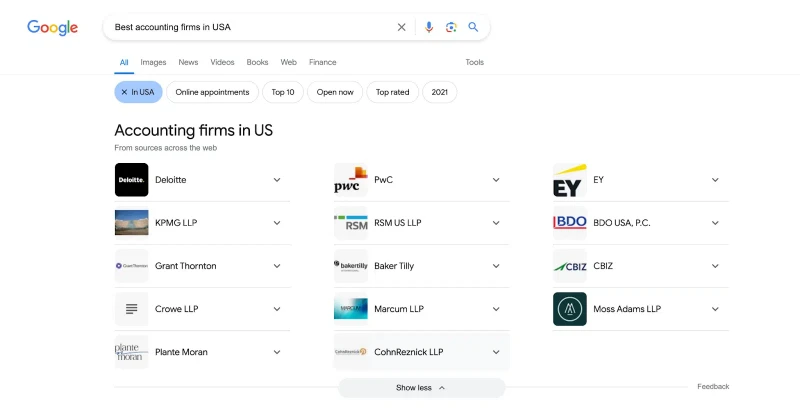
Task: Click the Baker Tilly logo thumbnail
Action: point(351,266)
